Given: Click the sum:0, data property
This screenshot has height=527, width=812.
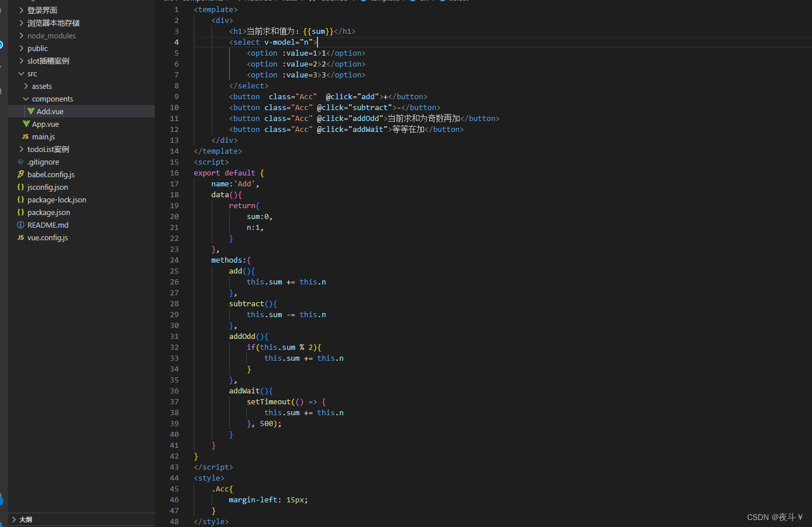Looking at the screenshot, I should (x=260, y=217).
